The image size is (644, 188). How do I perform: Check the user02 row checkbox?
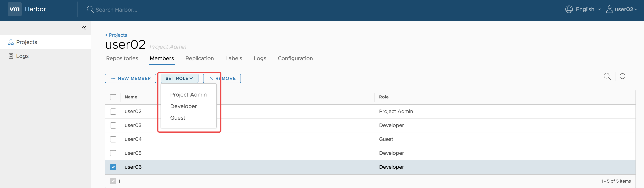click(113, 112)
